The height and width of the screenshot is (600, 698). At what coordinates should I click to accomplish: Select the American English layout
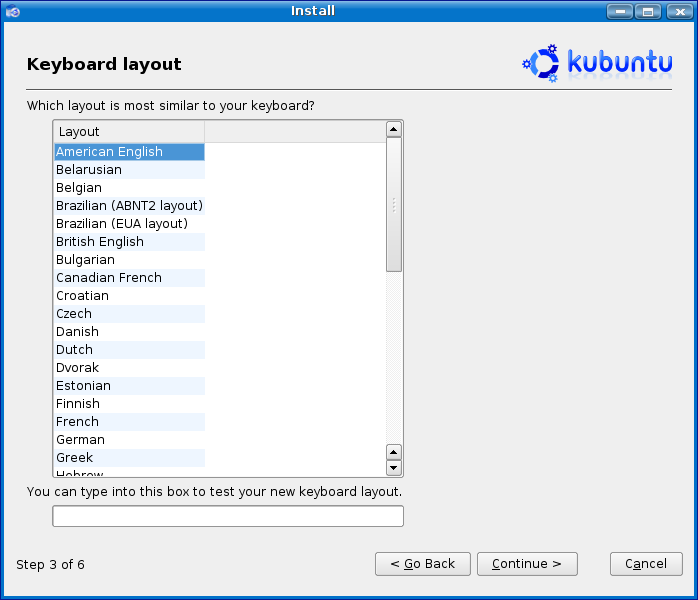point(109,152)
